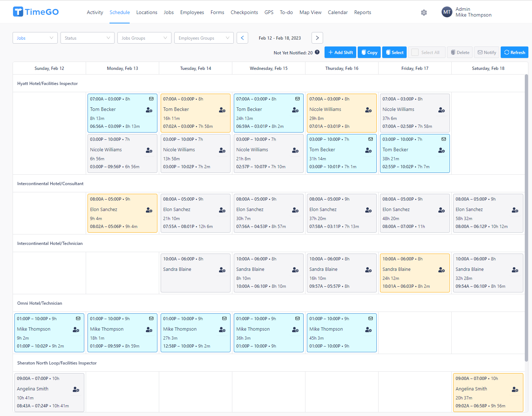
Task: Click the TimeGO logo
Action: (x=36, y=12)
